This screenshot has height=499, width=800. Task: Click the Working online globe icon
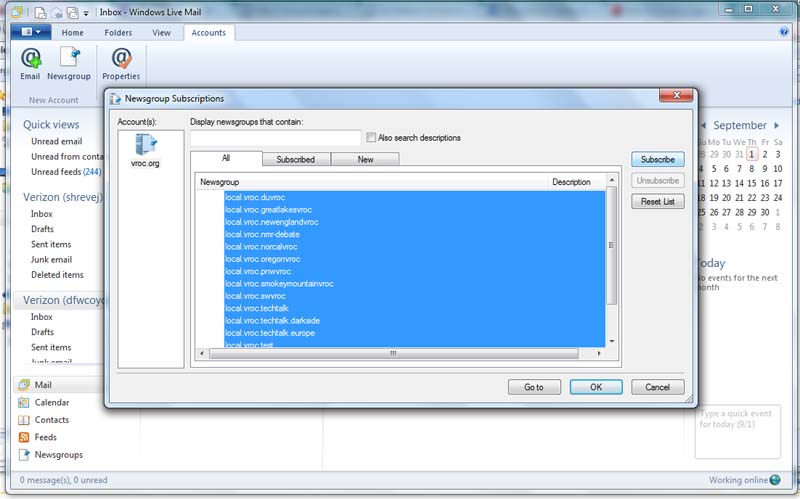point(775,480)
